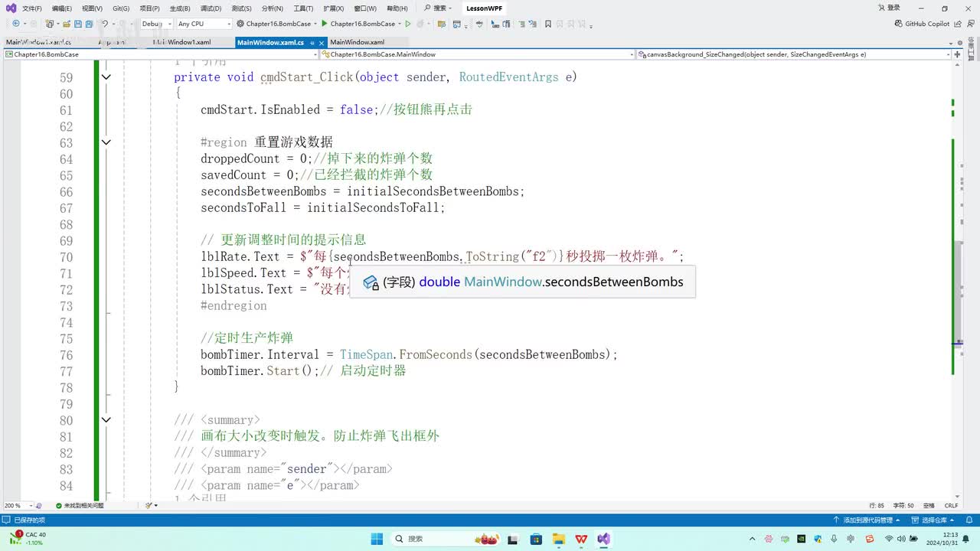
Task: Click the 空格 indentation indicator
Action: click(x=929, y=505)
